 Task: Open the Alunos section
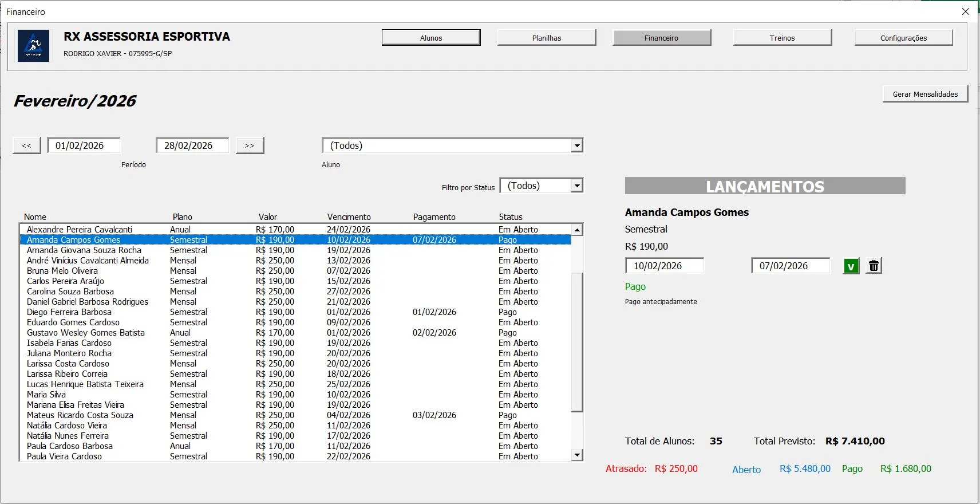click(x=431, y=38)
